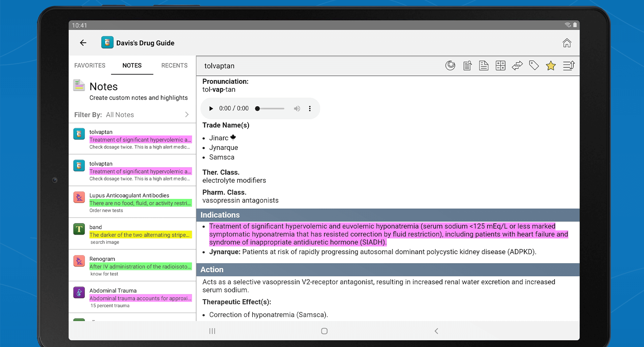Open the notes document icon in toolbar
The image size is (644, 347).
[484, 66]
